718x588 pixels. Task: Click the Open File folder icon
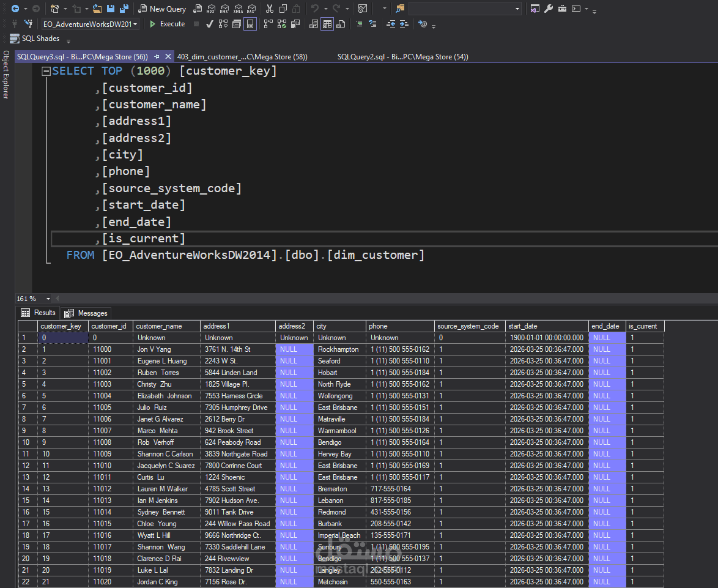[97, 9]
